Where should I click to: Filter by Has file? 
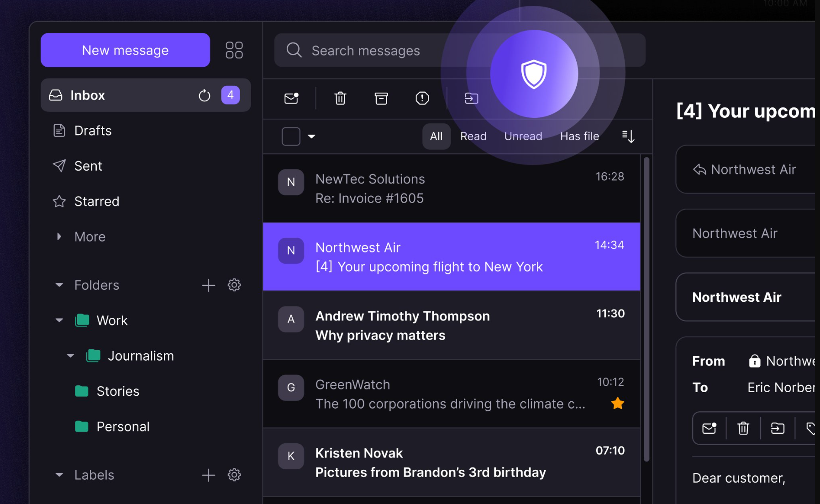pos(579,136)
